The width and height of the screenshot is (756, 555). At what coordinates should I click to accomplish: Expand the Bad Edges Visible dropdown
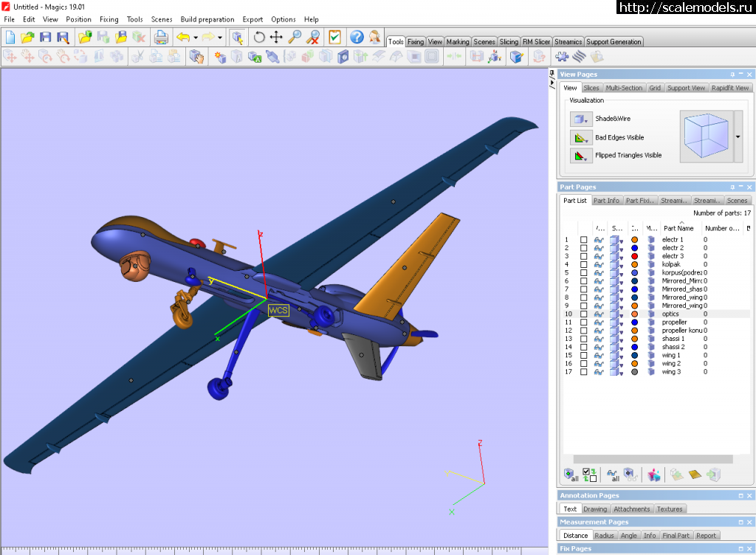tap(581, 137)
